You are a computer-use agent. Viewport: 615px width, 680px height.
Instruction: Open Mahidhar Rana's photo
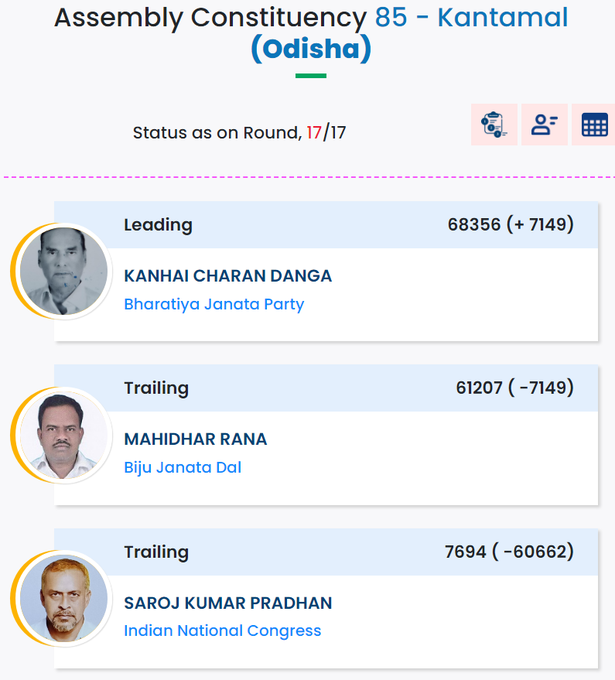(x=64, y=435)
